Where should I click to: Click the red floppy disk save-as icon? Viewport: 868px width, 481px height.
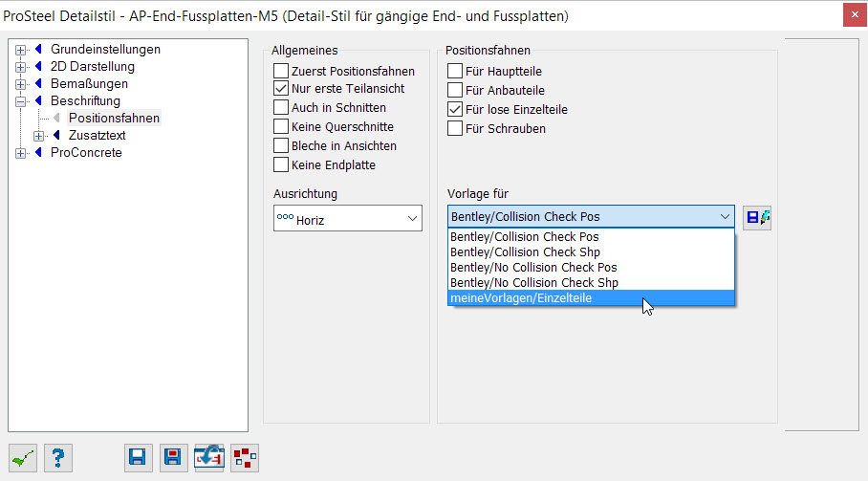coord(173,458)
